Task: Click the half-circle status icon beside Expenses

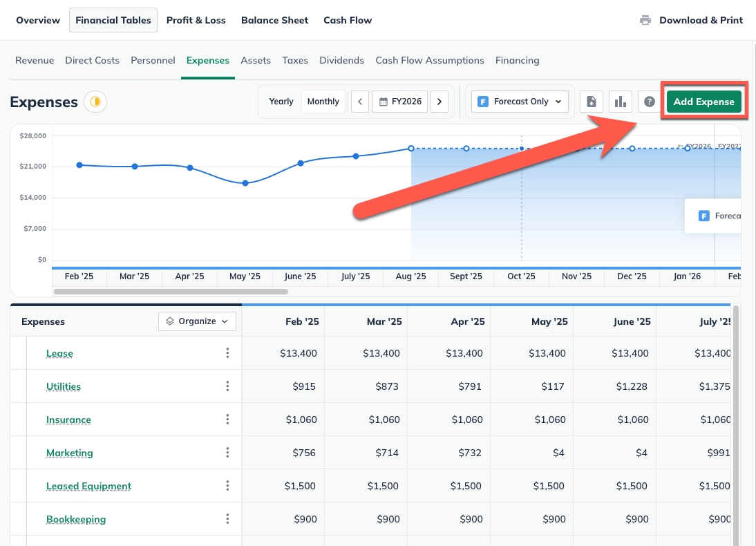Action: click(x=95, y=102)
